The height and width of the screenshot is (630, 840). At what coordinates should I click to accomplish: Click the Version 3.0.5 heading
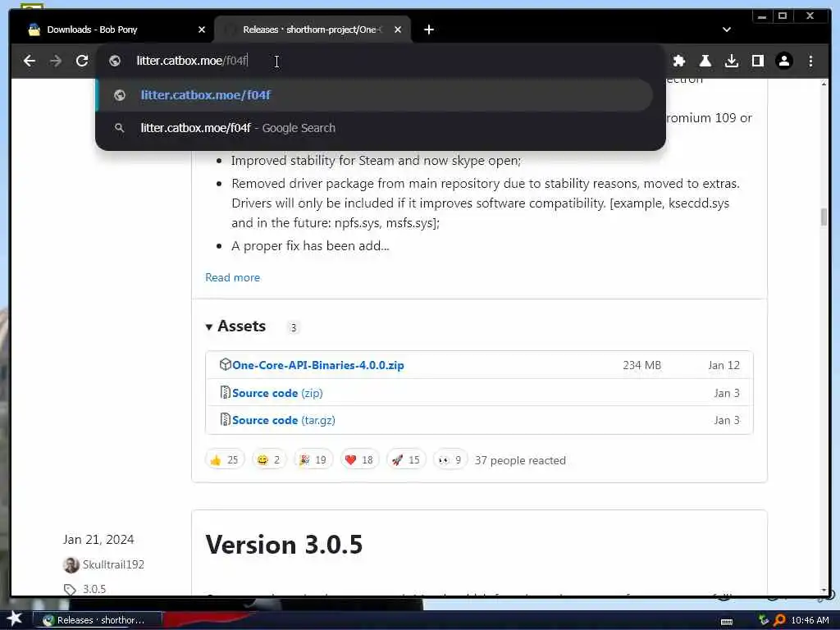tap(284, 545)
